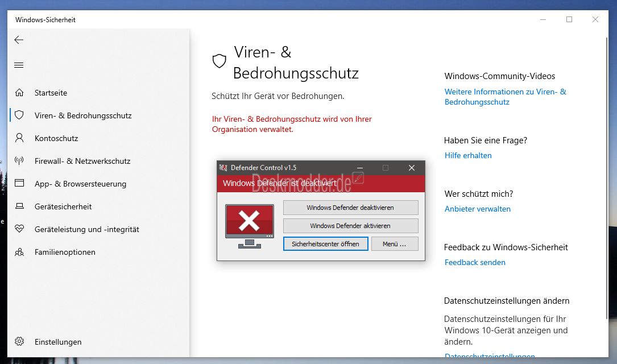Open Kontoschutz section
Screen dimensions: 617x364
coord(56,139)
